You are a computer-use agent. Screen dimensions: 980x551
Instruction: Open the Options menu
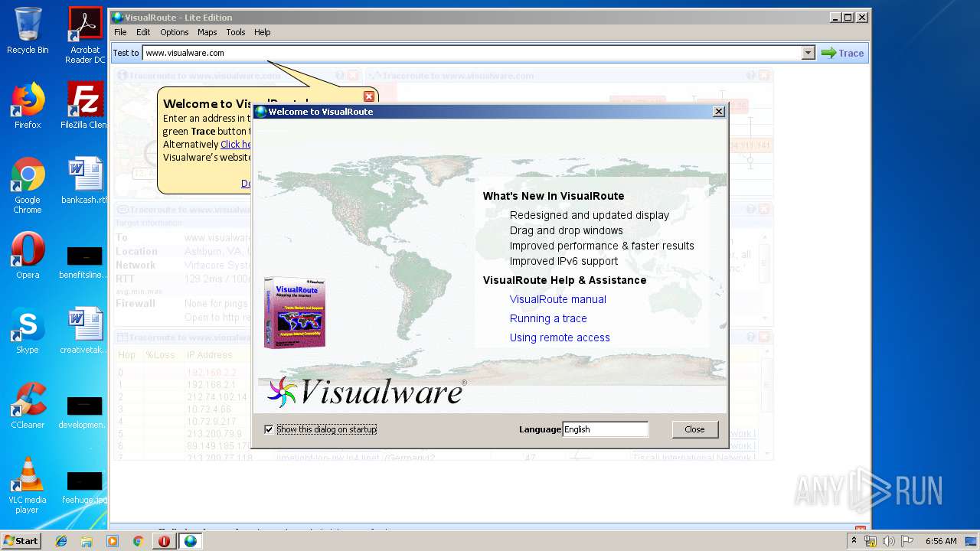[x=174, y=32]
